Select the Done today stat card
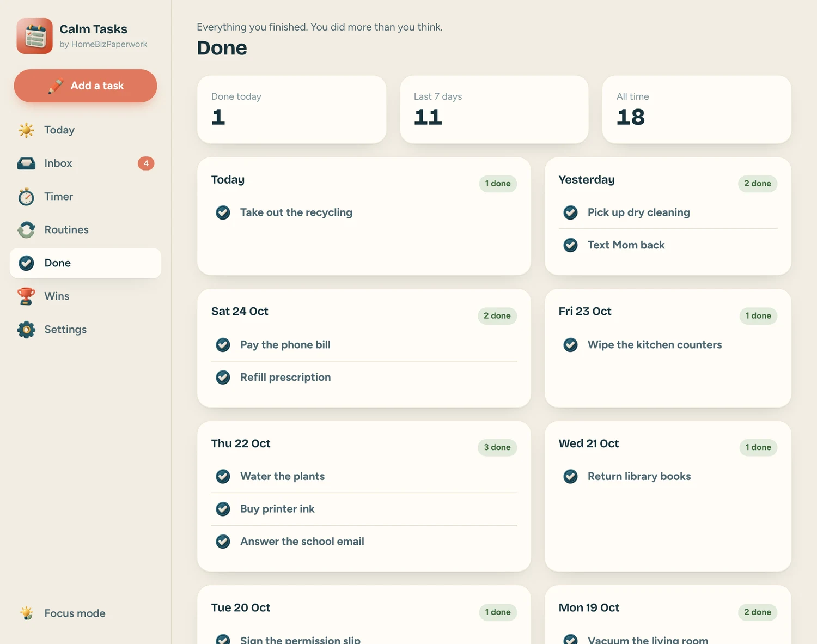The image size is (817, 644). (292, 110)
